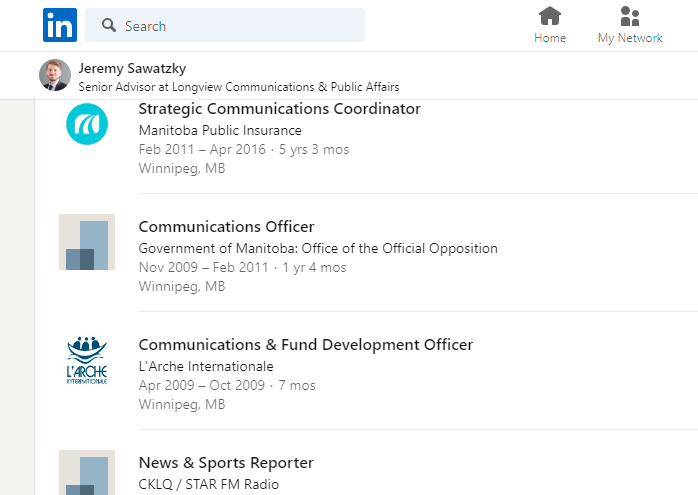This screenshot has height=495, width=698.
Task: Click the LinkedIn logo icon
Action: click(60, 25)
